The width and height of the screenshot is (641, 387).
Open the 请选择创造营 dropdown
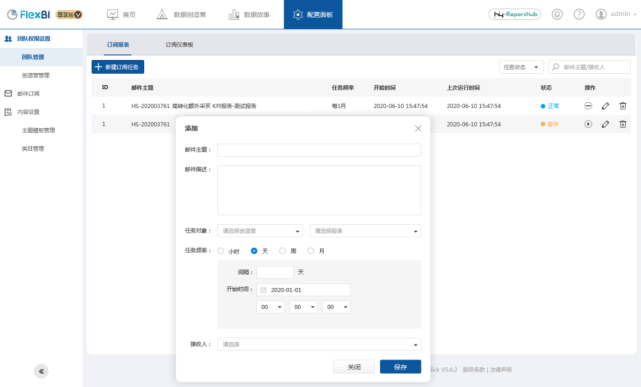point(260,231)
